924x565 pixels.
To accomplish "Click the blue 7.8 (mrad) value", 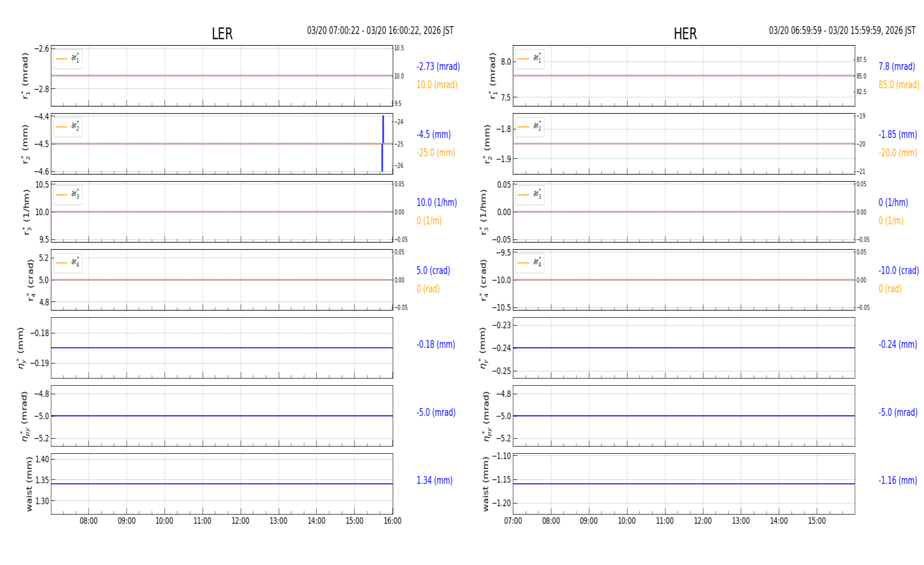I will 897,67.
